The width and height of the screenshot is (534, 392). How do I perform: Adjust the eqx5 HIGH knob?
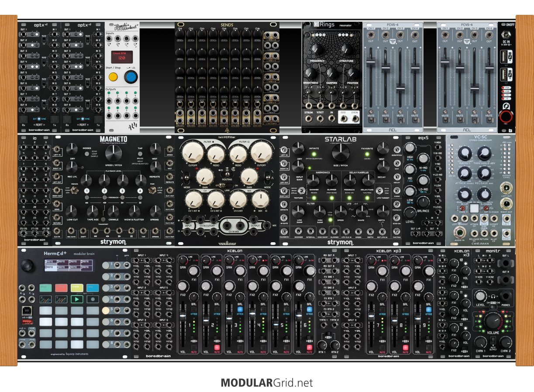click(x=410, y=148)
